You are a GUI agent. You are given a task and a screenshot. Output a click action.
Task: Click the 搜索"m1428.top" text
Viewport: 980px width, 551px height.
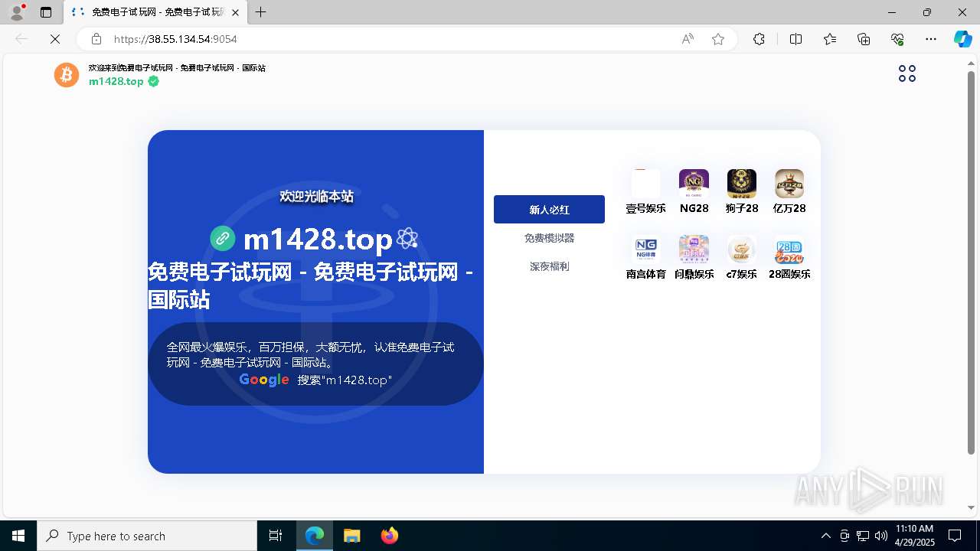tap(345, 380)
